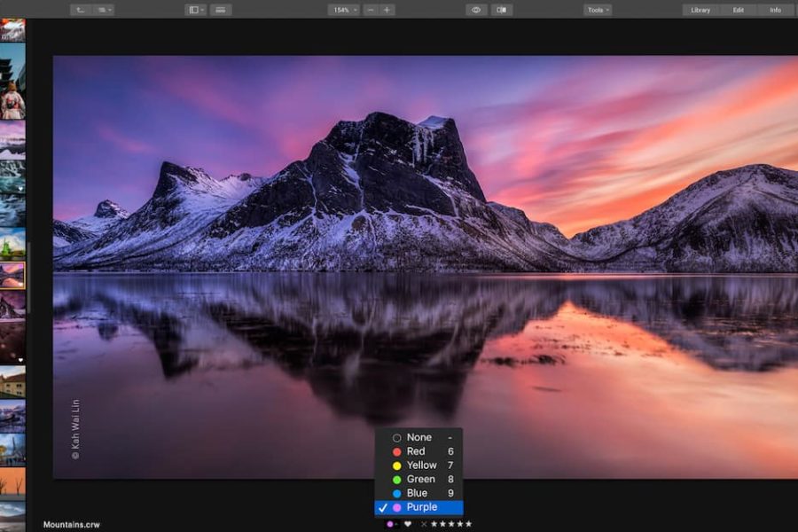Image resolution: width=798 pixels, height=532 pixels.
Task: Toggle the filmstrip panel icon
Action: (x=221, y=10)
